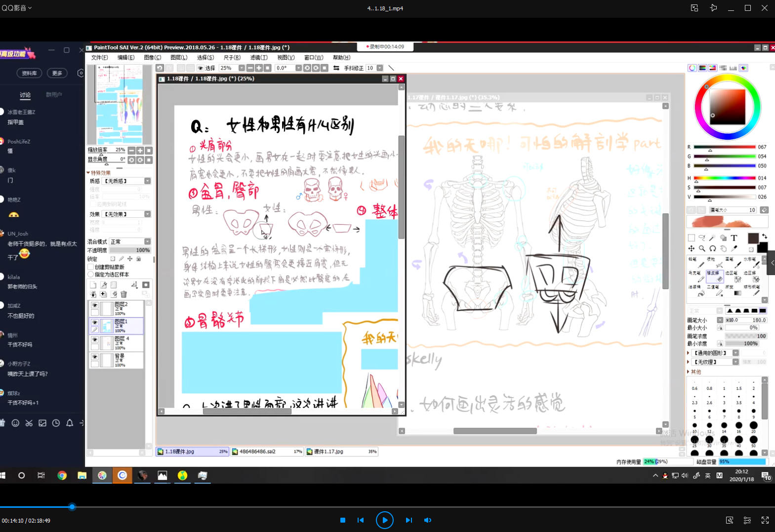Hide 图层2 using its eye icon

pos(94,306)
